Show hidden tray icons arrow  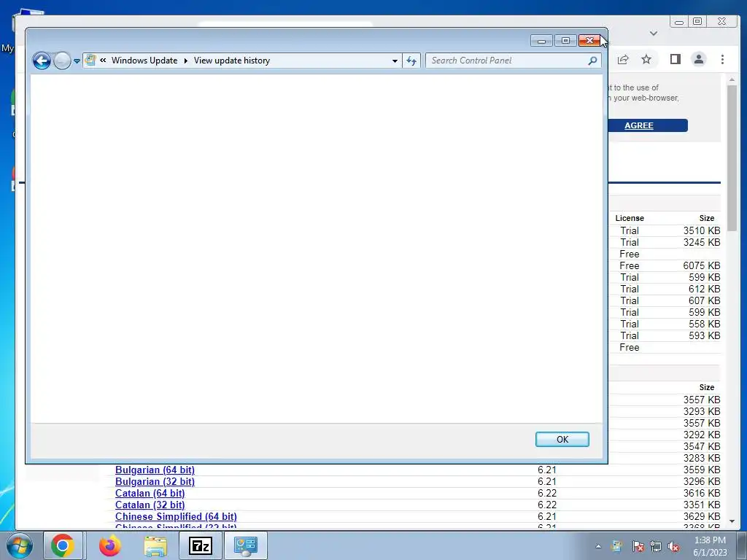598,546
